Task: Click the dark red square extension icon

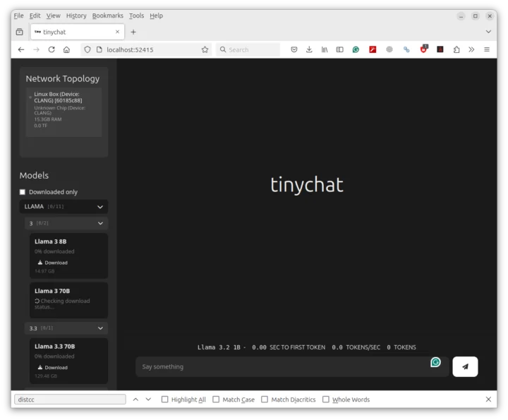Action: 440,49
